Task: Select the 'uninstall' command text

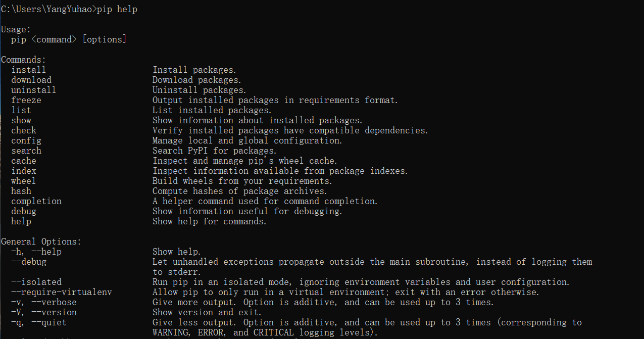Action: tap(33, 90)
